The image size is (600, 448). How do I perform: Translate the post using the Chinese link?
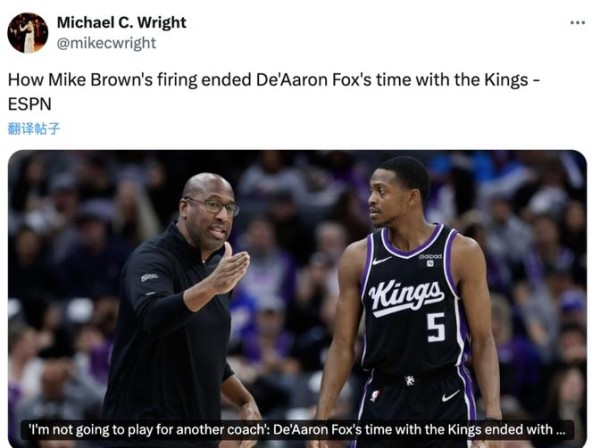tap(34, 129)
